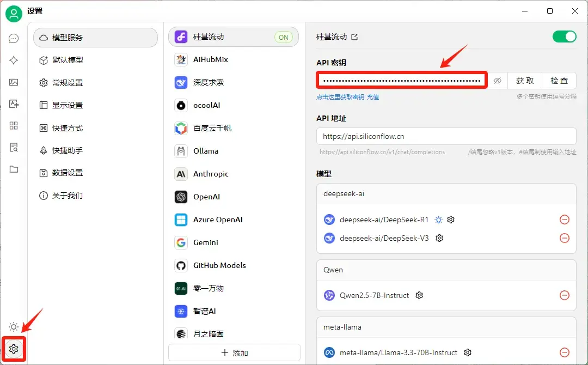Click deepseek-ai group header
This screenshot has width=588, height=365.
(446, 193)
